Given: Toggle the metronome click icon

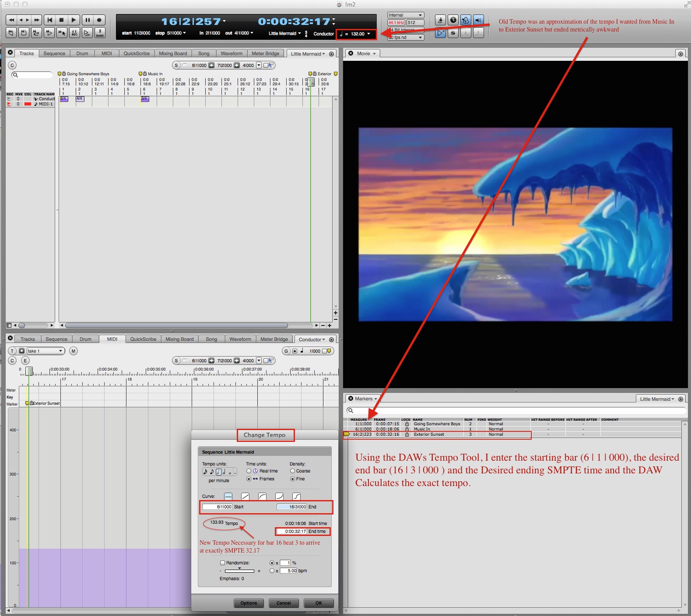Looking at the screenshot, I should click(466, 20).
